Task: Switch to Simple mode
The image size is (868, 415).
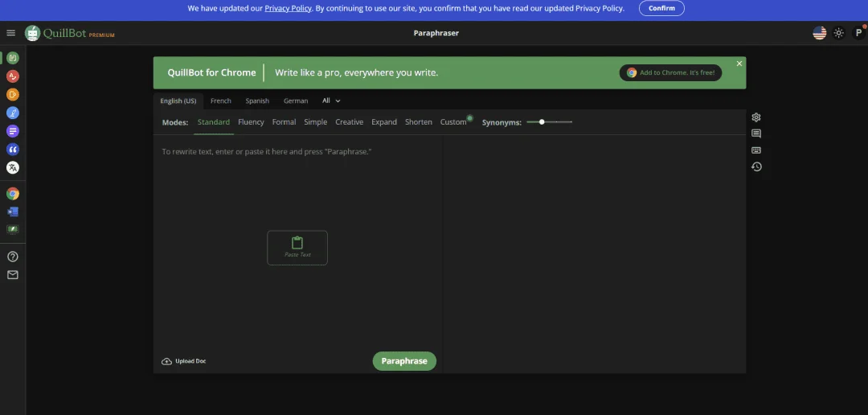Action: (316, 122)
